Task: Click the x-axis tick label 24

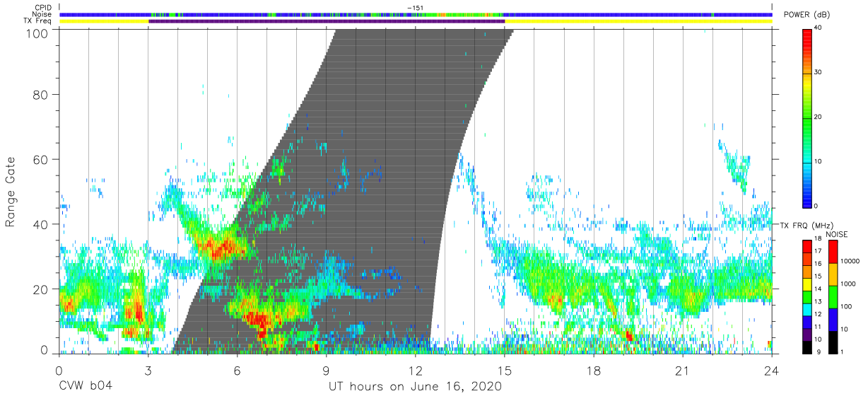Action: pyautogui.click(x=772, y=369)
